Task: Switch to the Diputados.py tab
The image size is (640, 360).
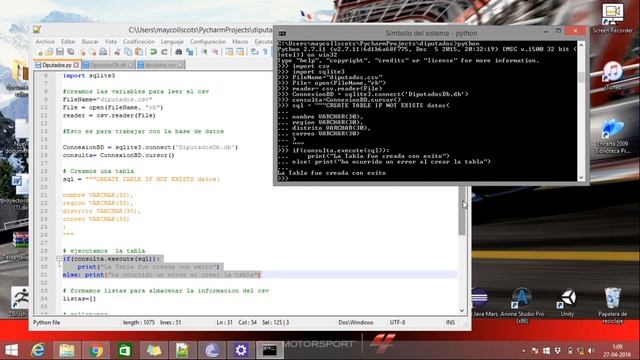Action: (x=57, y=65)
